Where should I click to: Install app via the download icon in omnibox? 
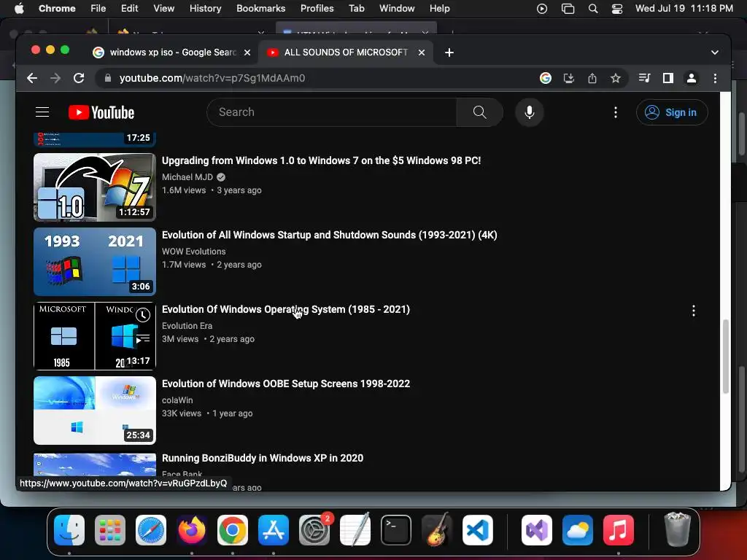(x=569, y=78)
